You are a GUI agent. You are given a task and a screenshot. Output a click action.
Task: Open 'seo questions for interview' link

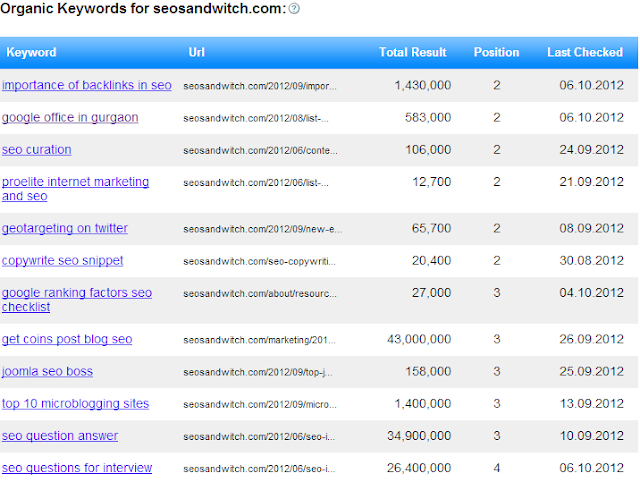point(77,468)
